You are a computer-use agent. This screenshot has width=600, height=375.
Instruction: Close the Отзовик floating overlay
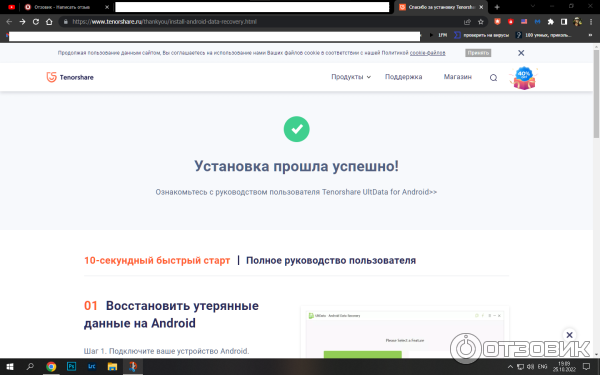click(569, 335)
